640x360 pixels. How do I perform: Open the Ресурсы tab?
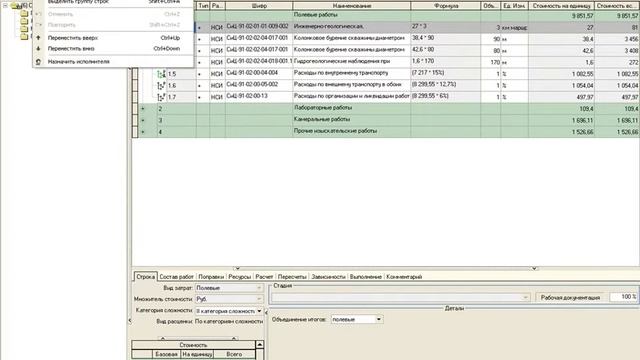(x=240, y=277)
